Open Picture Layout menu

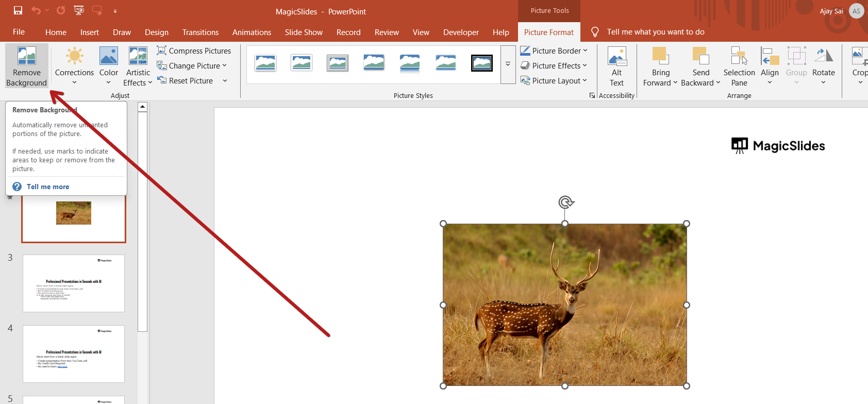[554, 80]
